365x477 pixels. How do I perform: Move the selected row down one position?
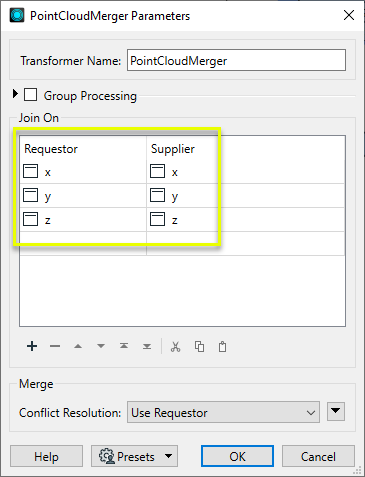[x=101, y=346]
